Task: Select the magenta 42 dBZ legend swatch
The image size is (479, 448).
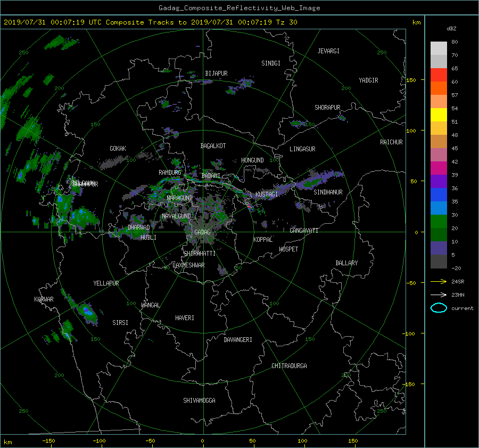Action: click(x=439, y=168)
